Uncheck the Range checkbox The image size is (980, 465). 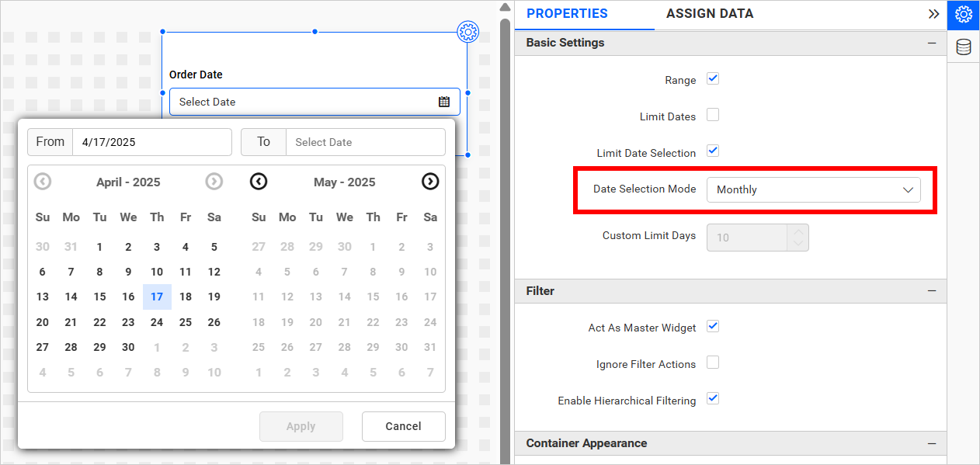pos(713,79)
